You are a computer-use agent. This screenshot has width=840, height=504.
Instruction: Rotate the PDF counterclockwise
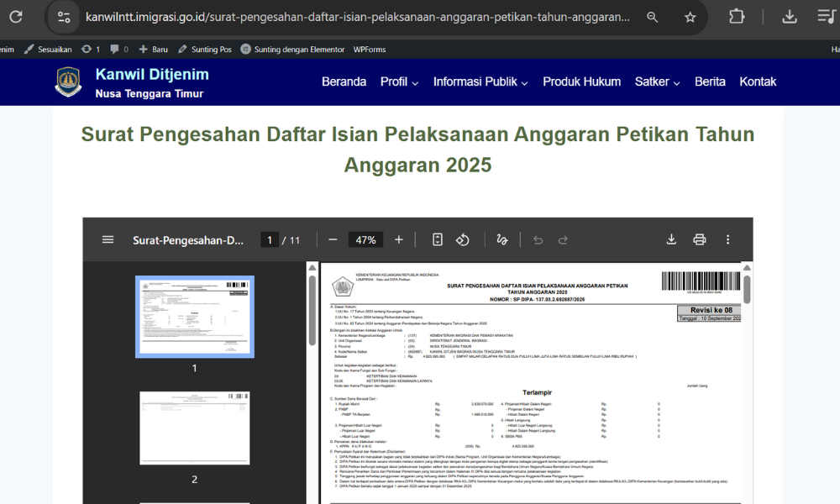coord(462,240)
